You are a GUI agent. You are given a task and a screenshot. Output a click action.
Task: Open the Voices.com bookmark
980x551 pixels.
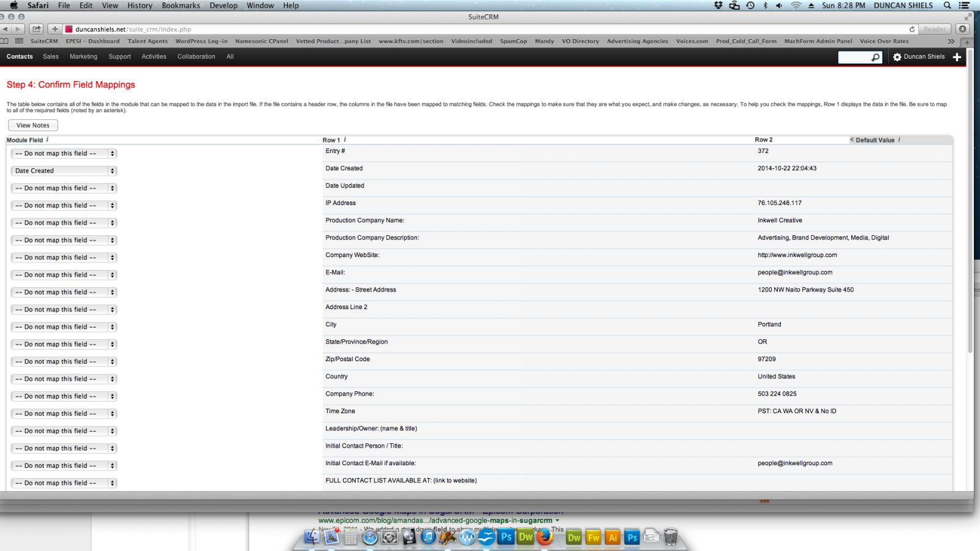pos(692,41)
